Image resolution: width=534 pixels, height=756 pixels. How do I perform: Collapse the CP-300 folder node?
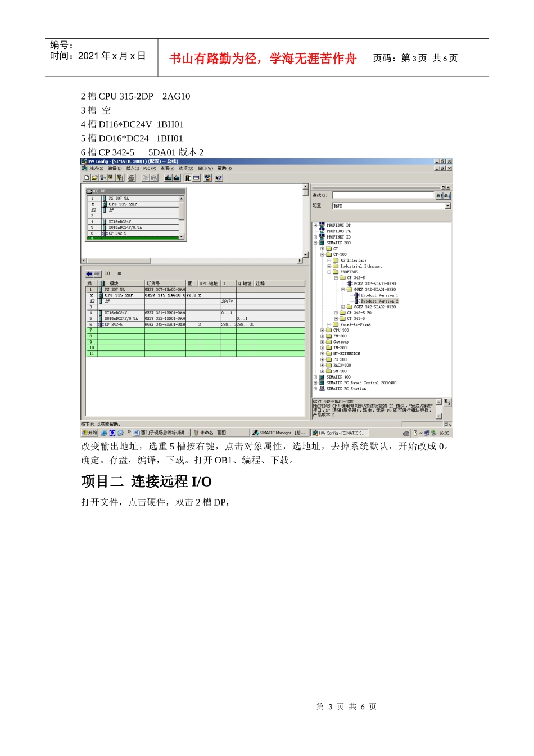pos(322,254)
